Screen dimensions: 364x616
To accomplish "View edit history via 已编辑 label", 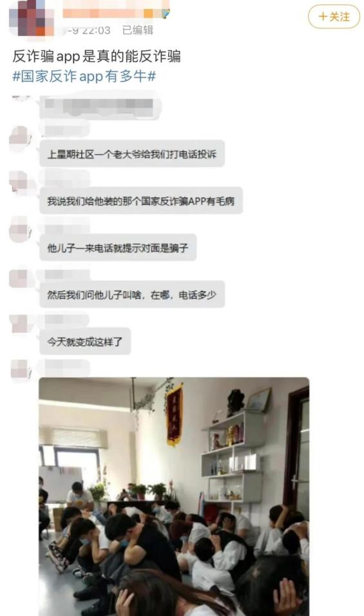I will [138, 30].
